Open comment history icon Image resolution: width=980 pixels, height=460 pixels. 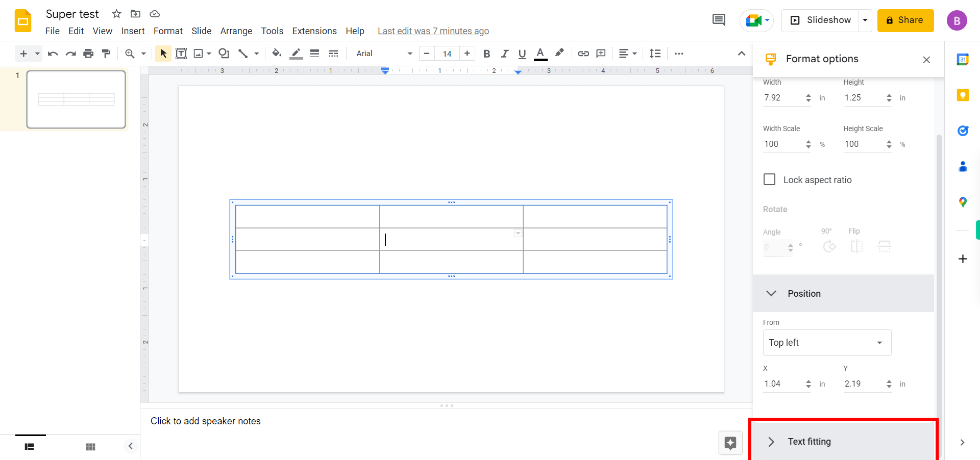(x=719, y=20)
